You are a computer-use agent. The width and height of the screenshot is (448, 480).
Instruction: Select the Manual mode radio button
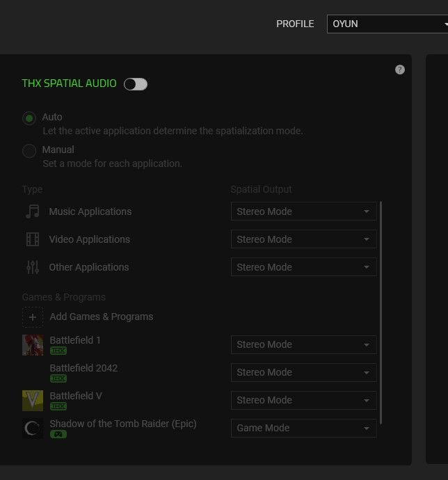(x=29, y=151)
